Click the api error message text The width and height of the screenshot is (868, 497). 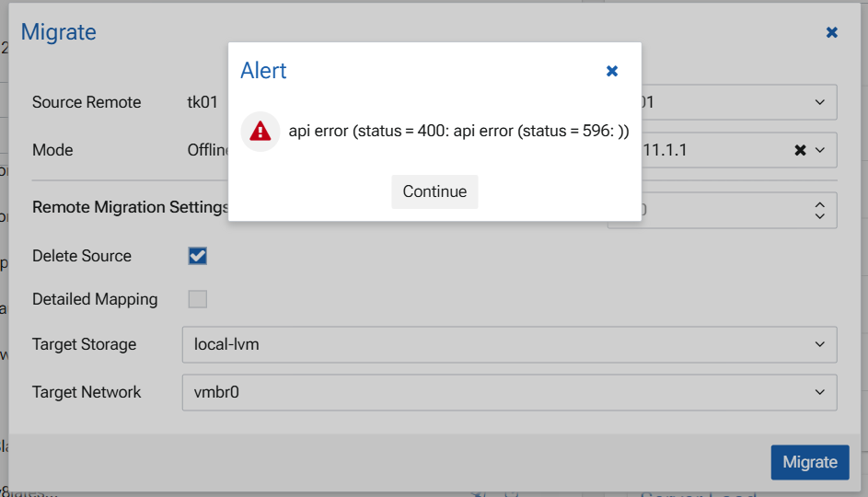[x=458, y=132]
